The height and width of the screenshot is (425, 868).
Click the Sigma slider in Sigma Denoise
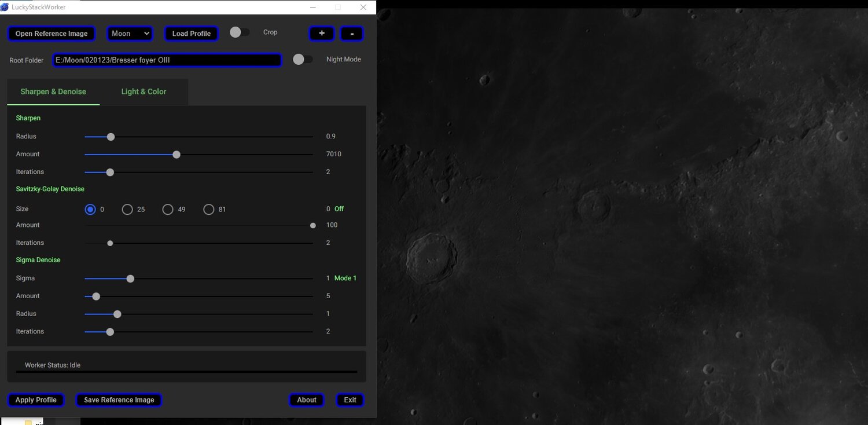pos(198,279)
